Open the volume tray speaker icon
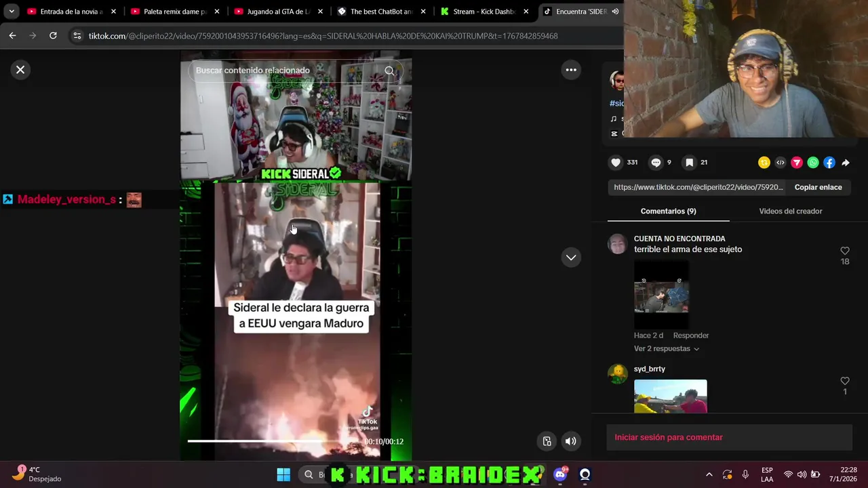The width and height of the screenshot is (868, 488). [x=802, y=474]
